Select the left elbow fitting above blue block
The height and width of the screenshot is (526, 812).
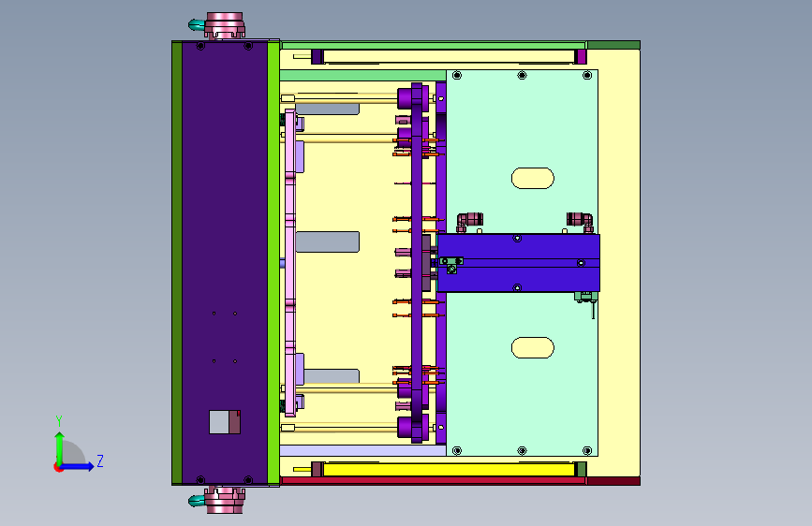point(469,221)
